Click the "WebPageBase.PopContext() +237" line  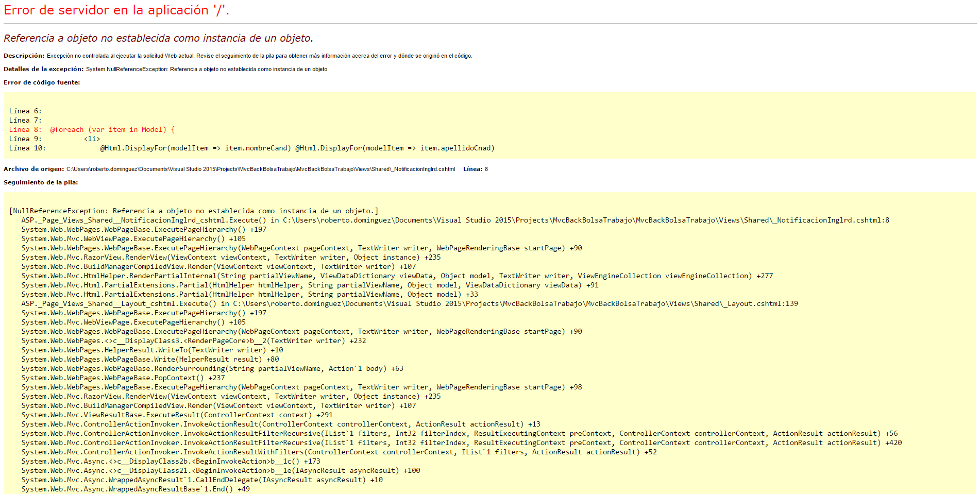[x=123, y=378]
